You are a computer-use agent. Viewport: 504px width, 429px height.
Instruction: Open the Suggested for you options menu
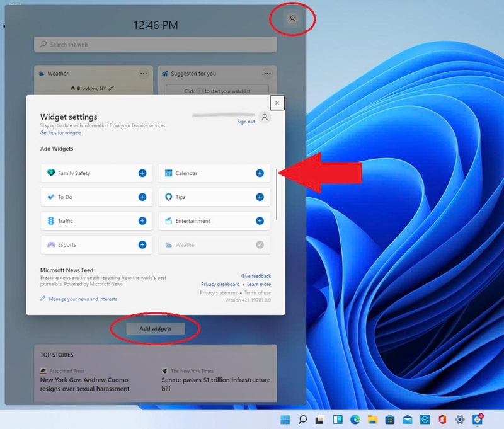point(268,73)
